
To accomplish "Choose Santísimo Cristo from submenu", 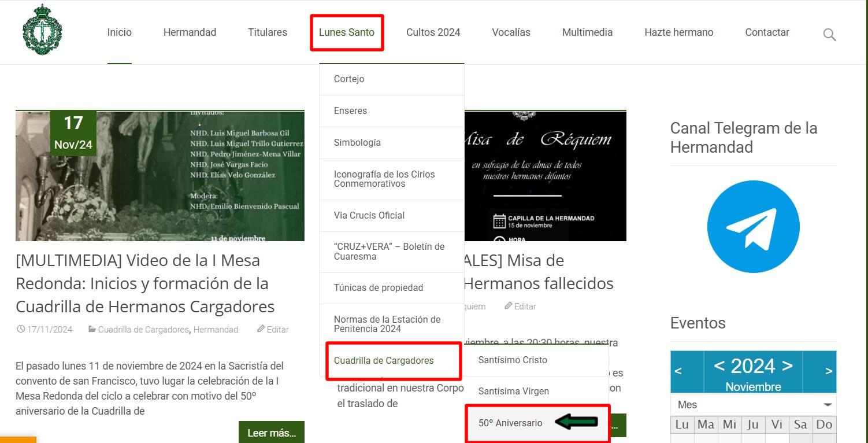I will tap(513, 360).
